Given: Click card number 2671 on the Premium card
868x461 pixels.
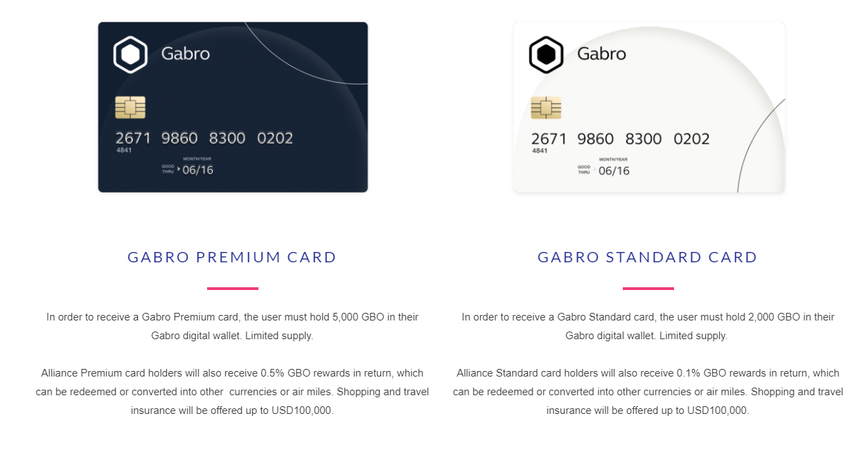Looking at the screenshot, I should click(x=132, y=138).
